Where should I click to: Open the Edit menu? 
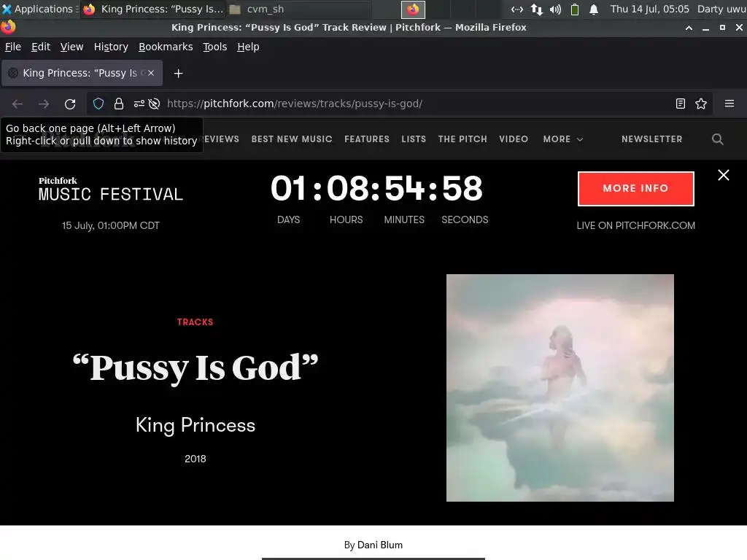coord(41,47)
